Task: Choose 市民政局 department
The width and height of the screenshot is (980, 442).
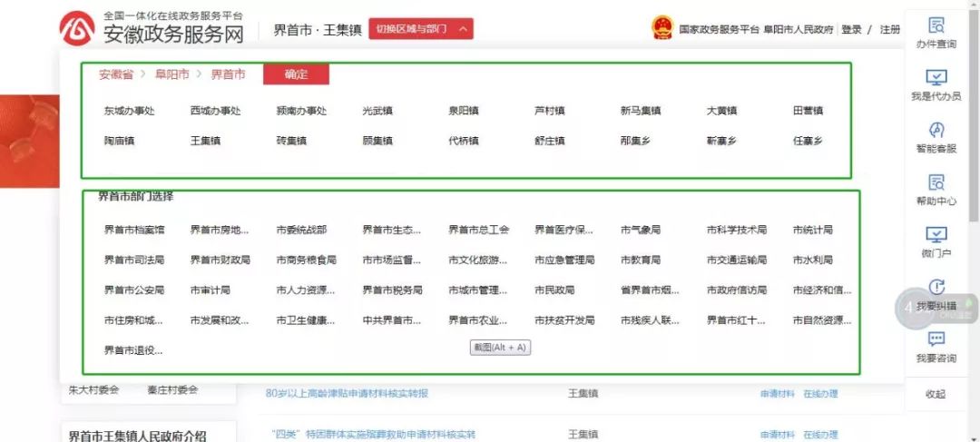Action: tap(554, 290)
